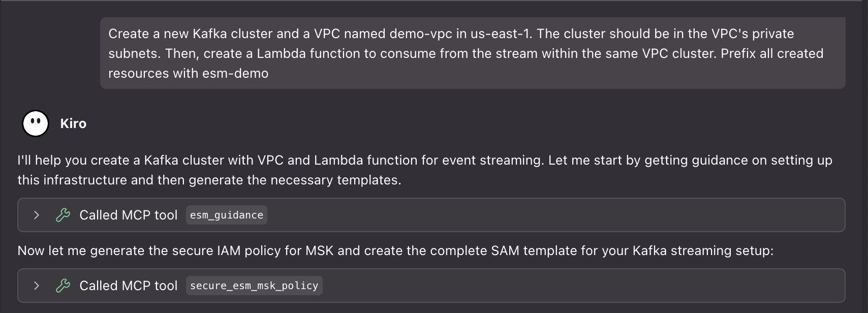Click the disclosure chevron on the first MCP row

[x=36, y=214]
